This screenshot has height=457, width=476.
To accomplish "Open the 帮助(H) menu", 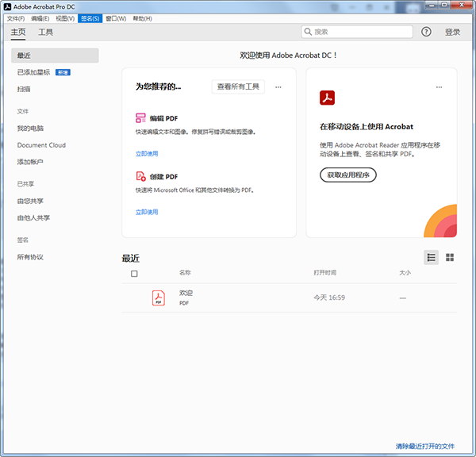I will 142,18.
